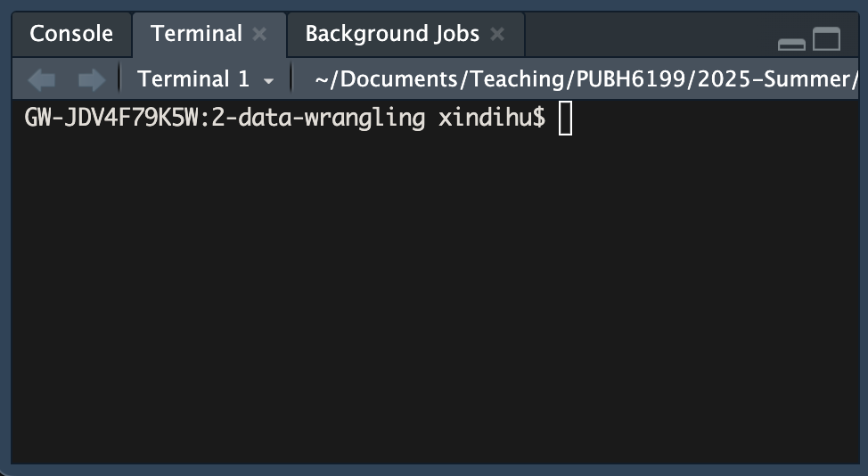Close the Background Jobs tab with its X
The height and width of the screenshot is (476, 868).
pyautogui.click(x=497, y=35)
